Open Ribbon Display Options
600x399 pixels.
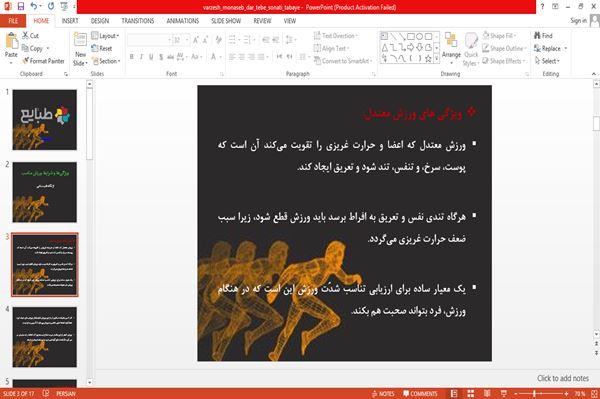(555, 7)
